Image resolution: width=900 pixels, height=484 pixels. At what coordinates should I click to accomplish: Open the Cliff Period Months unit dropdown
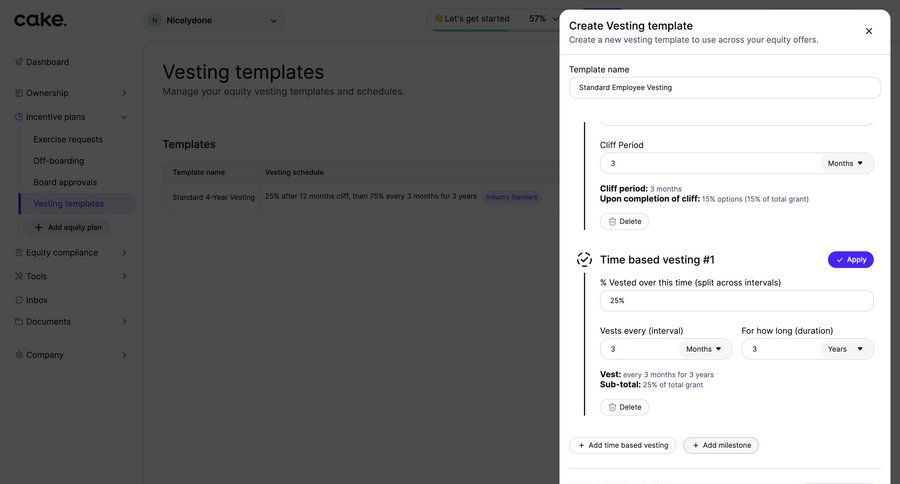(x=846, y=163)
